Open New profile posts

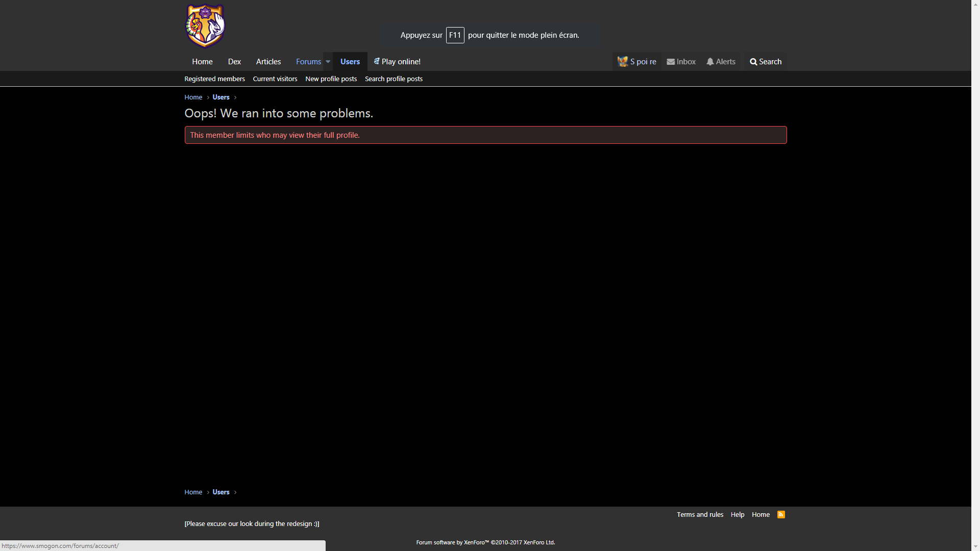(331, 79)
